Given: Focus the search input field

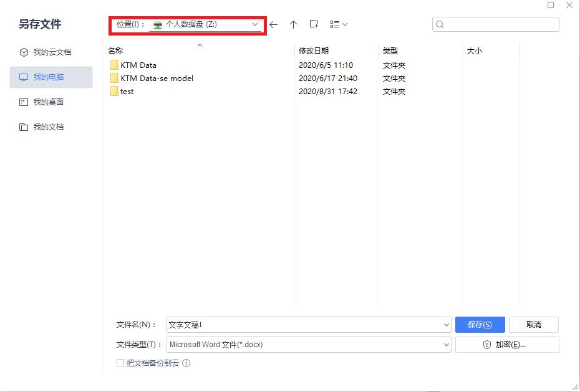Looking at the screenshot, I should pos(496,24).
